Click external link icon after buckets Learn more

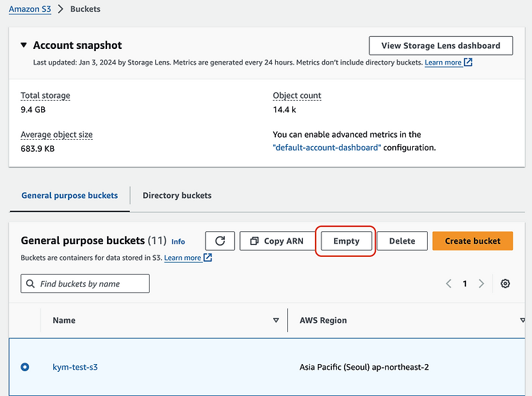tap(208, 258)
